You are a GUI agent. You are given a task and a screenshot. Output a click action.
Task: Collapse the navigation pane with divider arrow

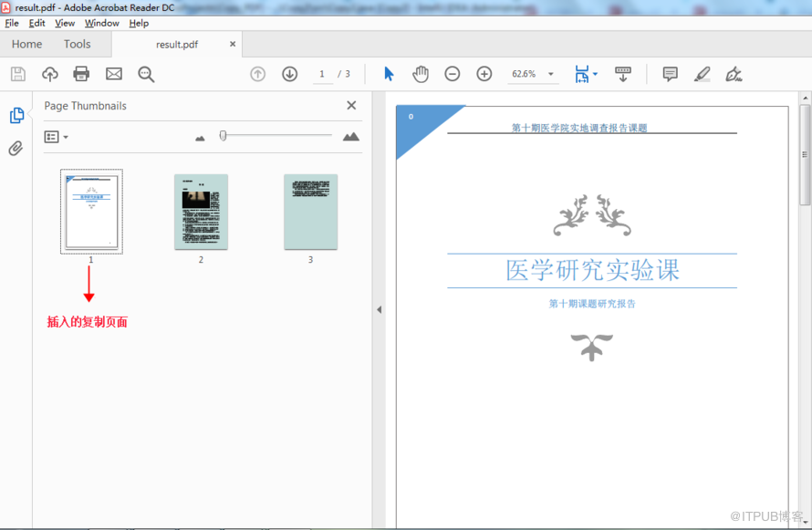click(x=379, y=310)
